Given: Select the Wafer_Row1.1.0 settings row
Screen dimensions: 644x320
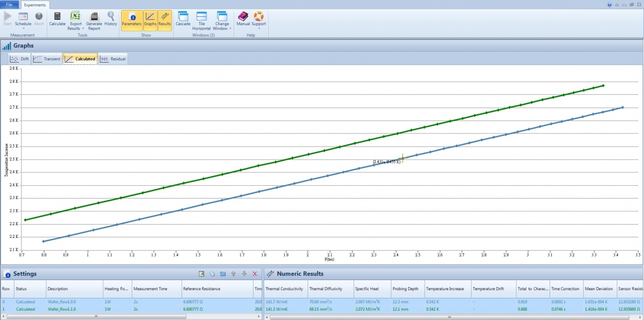Looking at the screenshot, I should click(130, 309).
